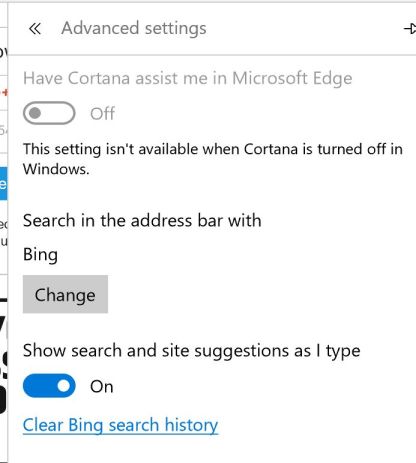Click the gray knob of the Cortana switch
The width and height of the screenshot is (416, 463).
click(x=35, y=113)
